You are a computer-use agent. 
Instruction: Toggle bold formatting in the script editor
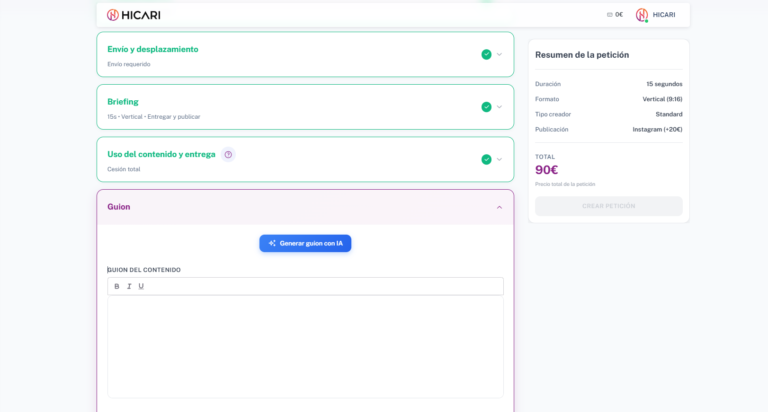(x=117, y=286)
